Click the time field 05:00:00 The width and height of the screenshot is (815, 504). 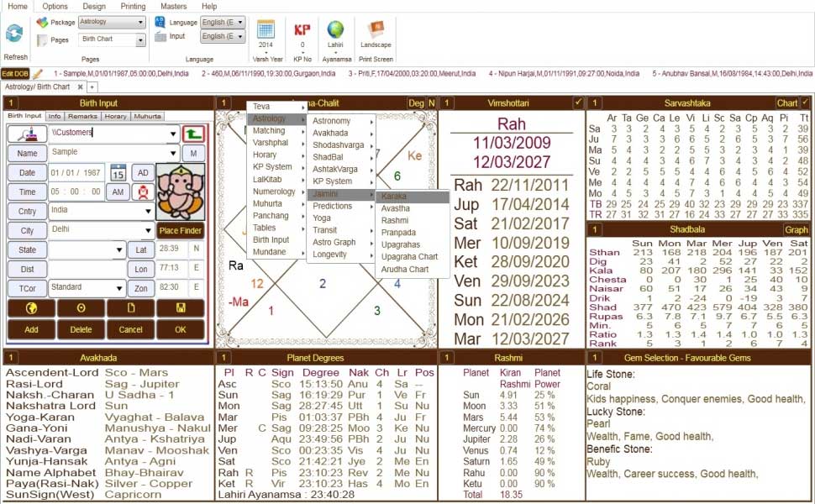click(x=76, y=192)
